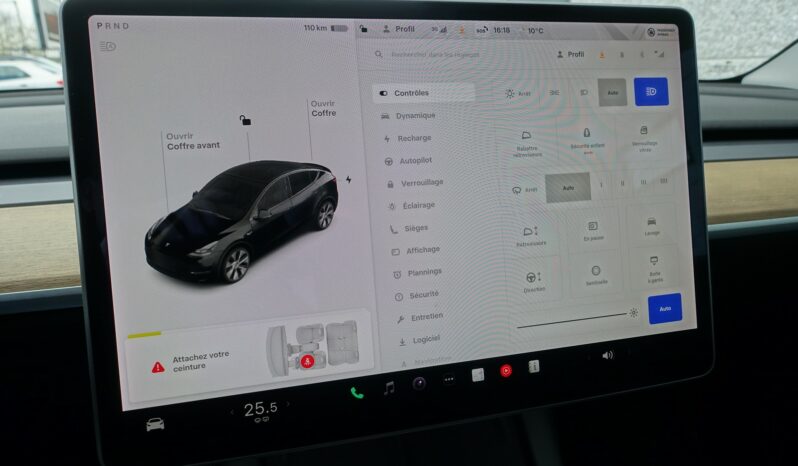Open the owner's manual info icon

tap(533, 366)
